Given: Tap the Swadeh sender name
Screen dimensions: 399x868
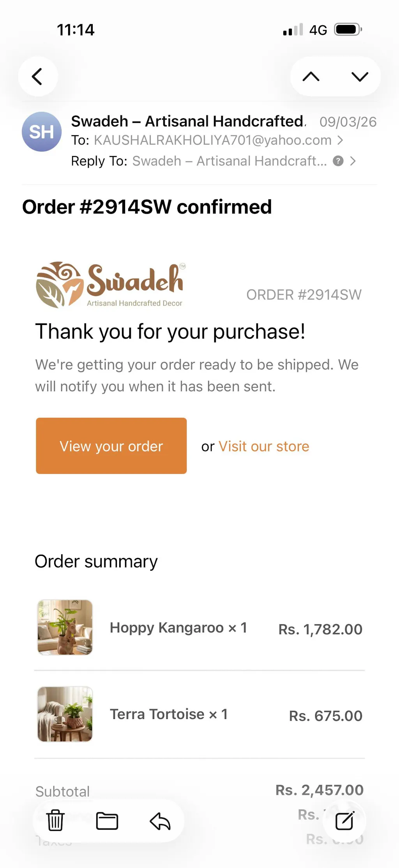Looking at the screenshot, I should [x=188, y=121].
